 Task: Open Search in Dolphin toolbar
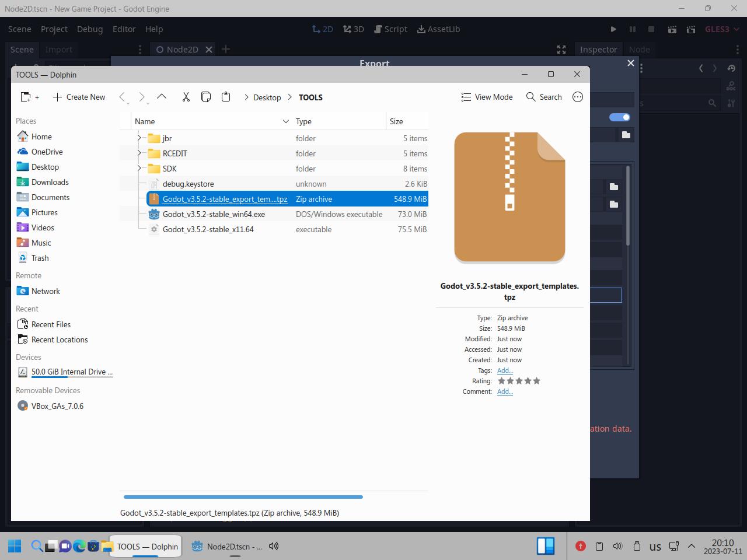point(544,97)
